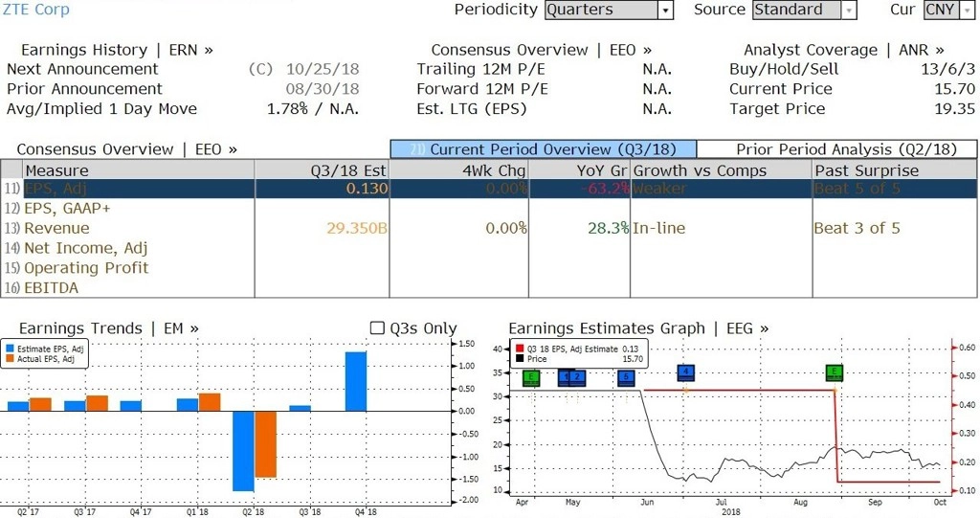980x518 pixels.
Task: Open the Earnings Estimates Graph EEG link
Action: click(x=638, y=327)
